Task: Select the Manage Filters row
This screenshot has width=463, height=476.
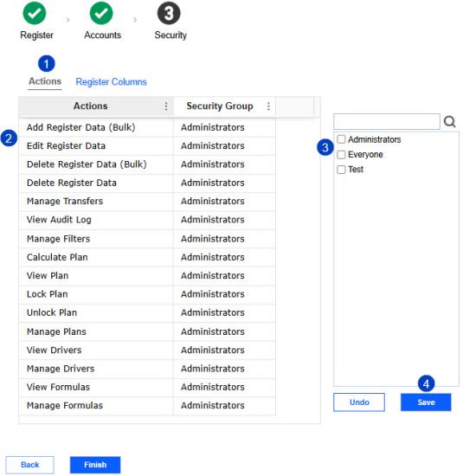Action: [147, 239]
